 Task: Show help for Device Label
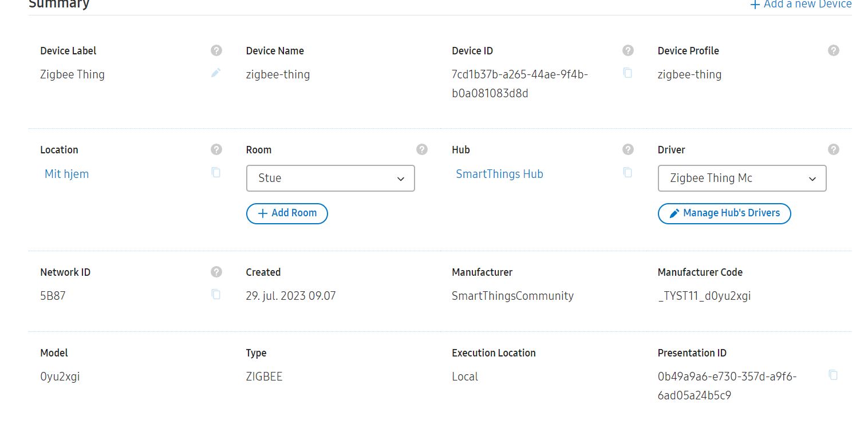tap(216, 50)
